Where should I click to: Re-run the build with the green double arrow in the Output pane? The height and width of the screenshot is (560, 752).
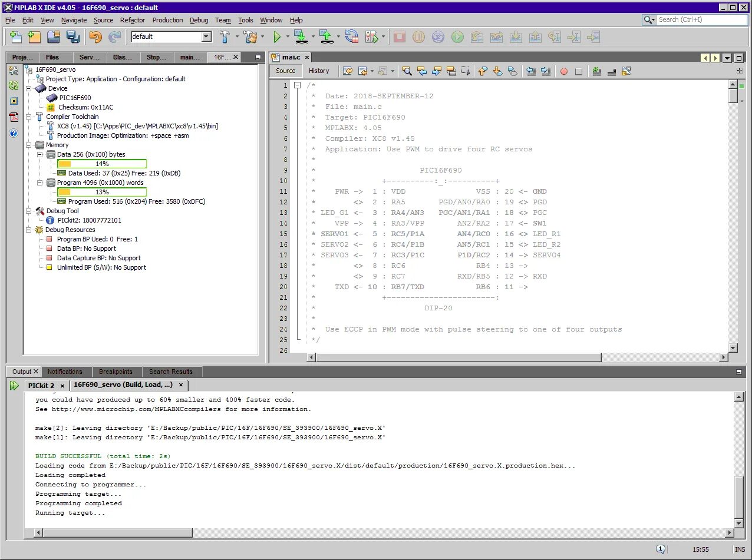point(14,386)
